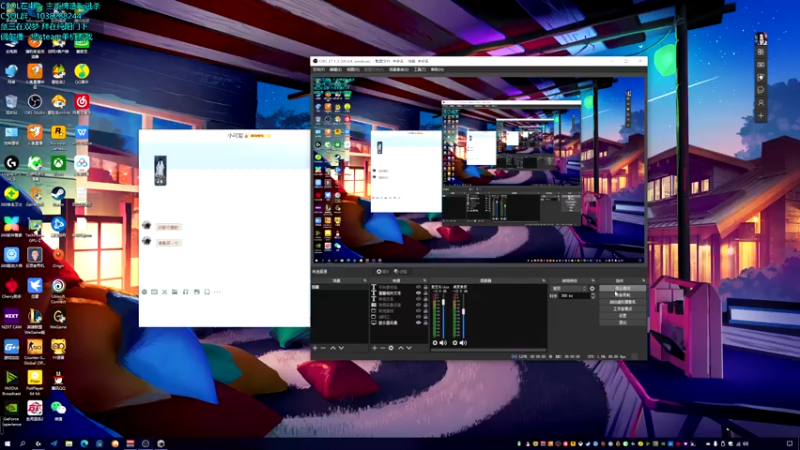Open 设置 (Settings) in the Controls panel
Screen dimensions: 800x450
[x=622, y=316]
